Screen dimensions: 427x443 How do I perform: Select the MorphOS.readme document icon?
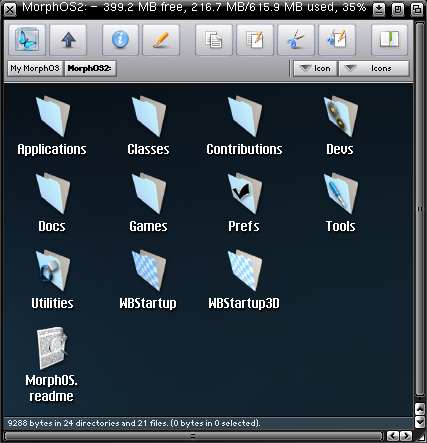(x=52, y=348)
